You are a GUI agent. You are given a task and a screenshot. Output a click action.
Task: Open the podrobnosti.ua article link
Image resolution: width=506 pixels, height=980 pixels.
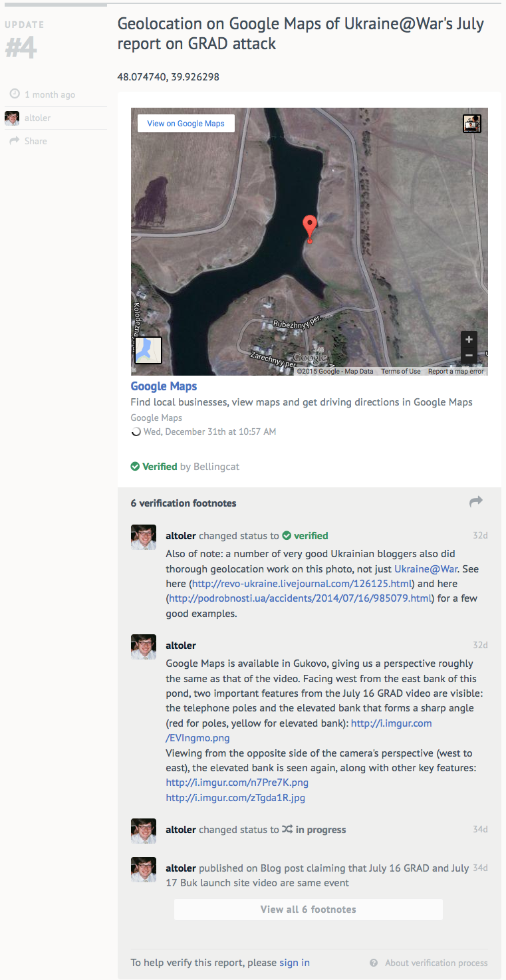click(x=301, y=598)
